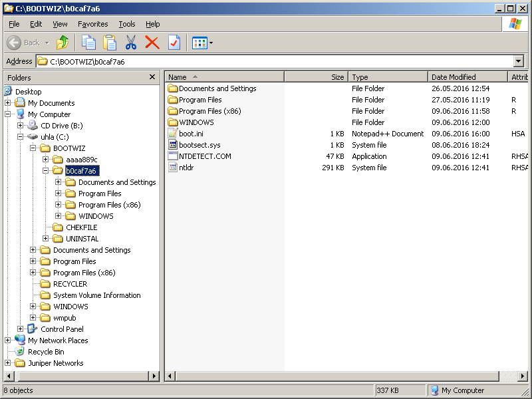
Task: Expand Juniper Networks tree node
Action: tap(8, 362)
